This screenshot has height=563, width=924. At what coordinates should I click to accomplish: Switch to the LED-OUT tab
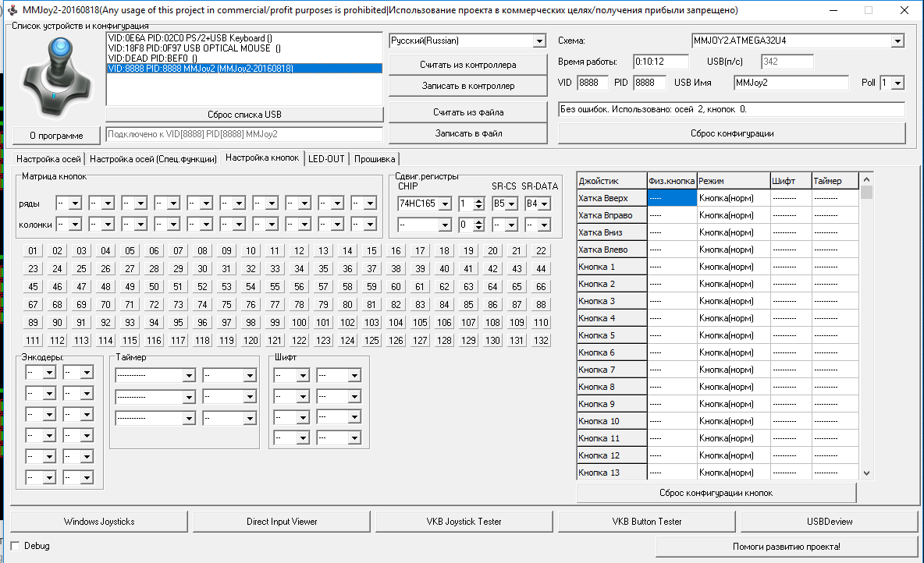coord(326,159)
